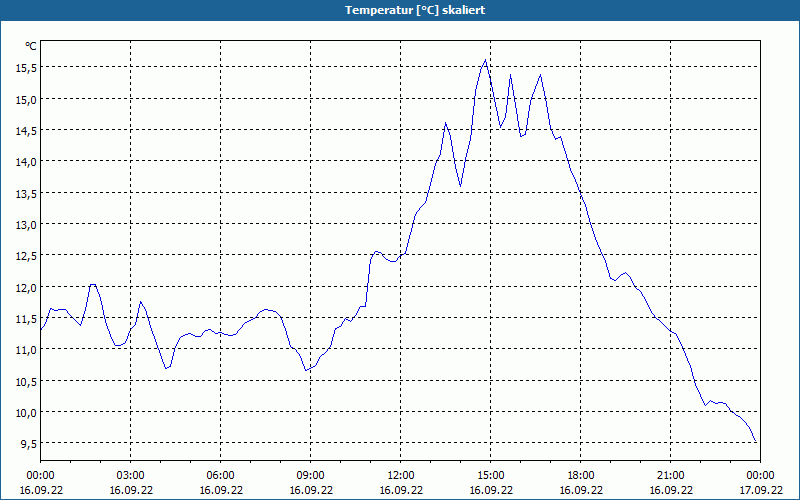Click the 12,0 y-axis label
The height and width of the screenshot is (500, 800).
(26, 287)
